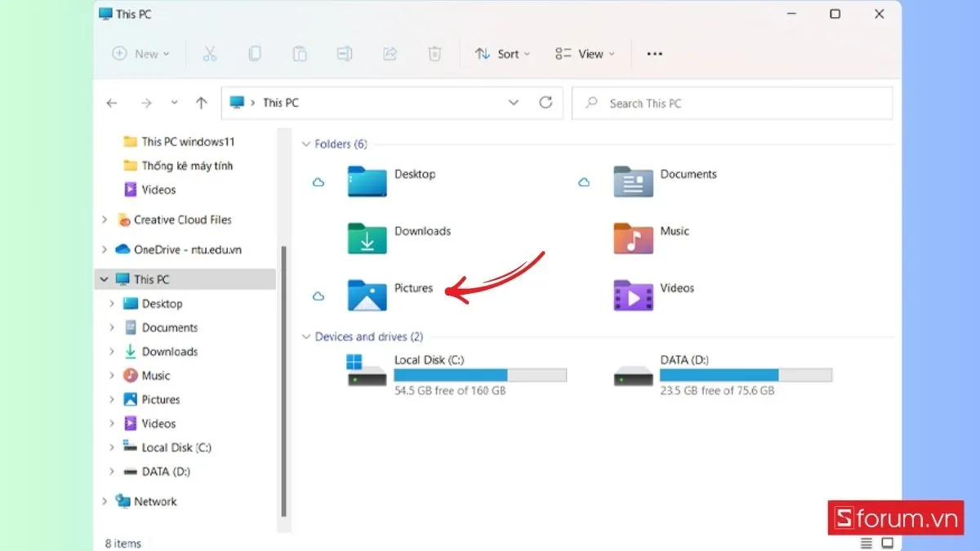Click the Paste clipboard icon

point(300,54)
